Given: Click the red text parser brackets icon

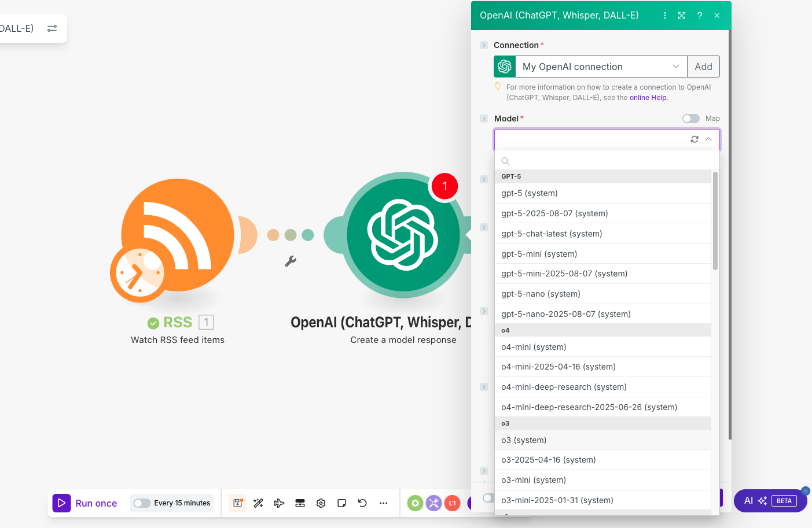Looking at the screenshot, I should pyautogui.click(x=452, y=503).
